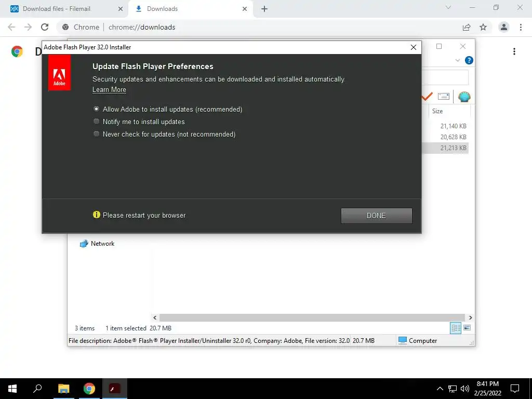Click File Explorer search box
This screenshot has height=399, width=532.
[x=445, y=78]
